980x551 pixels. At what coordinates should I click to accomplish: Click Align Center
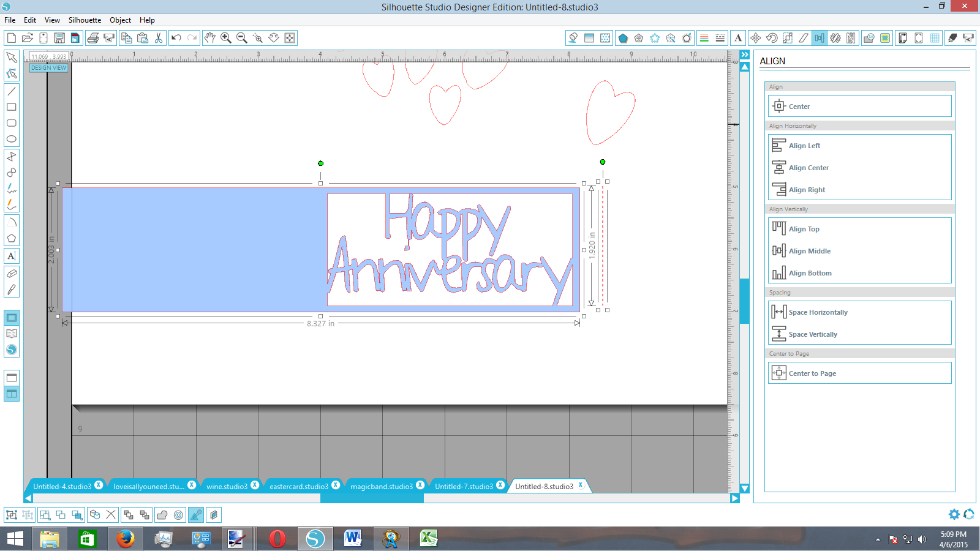click(860, 167)
